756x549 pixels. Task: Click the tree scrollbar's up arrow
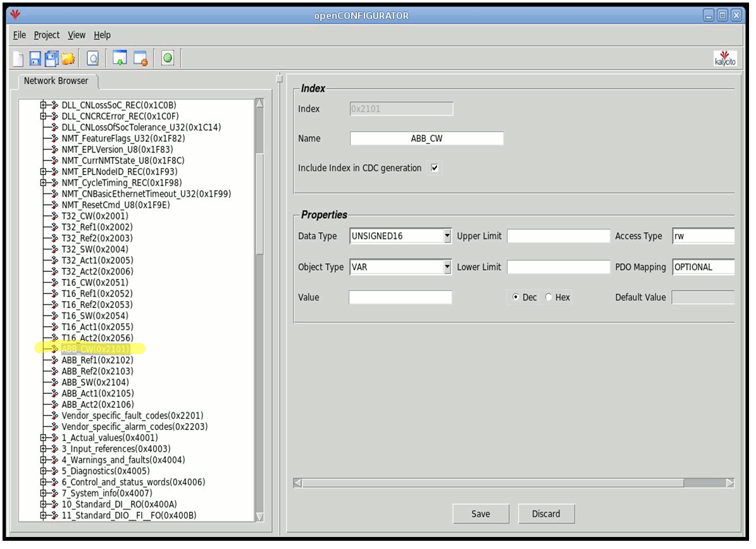pyautogui.click(x=259, y=103)
